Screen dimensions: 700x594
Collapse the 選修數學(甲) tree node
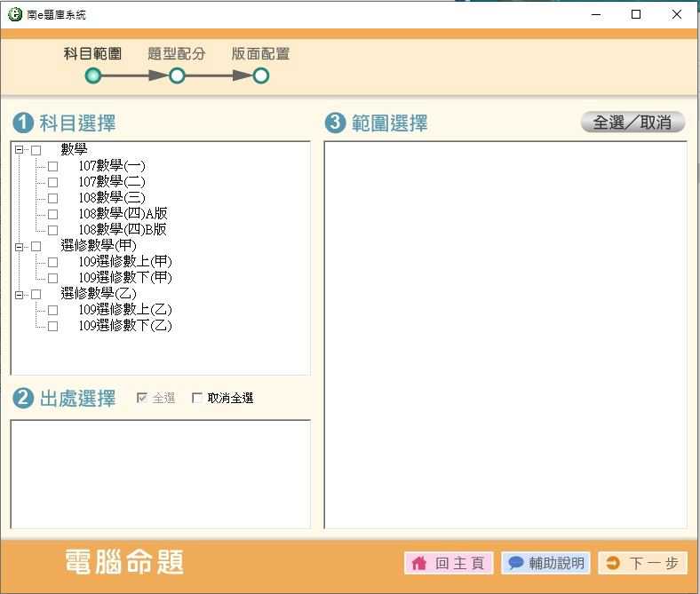(20, 246)
